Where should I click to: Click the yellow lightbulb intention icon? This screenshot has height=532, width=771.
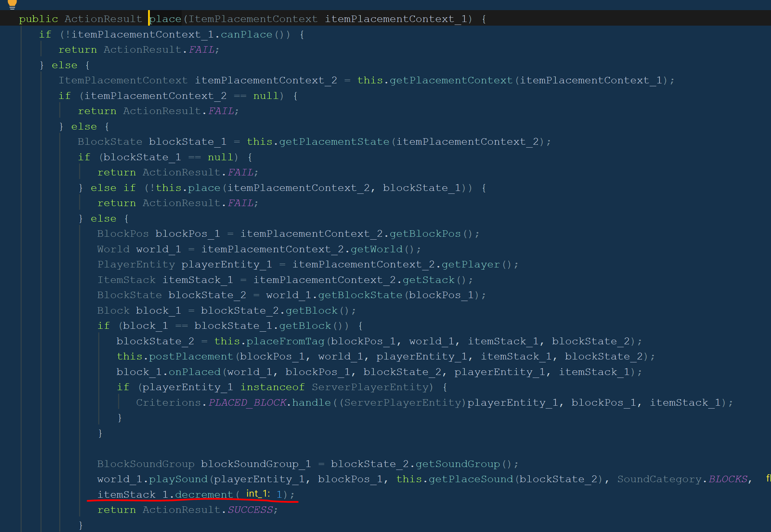tap(12, 4)
